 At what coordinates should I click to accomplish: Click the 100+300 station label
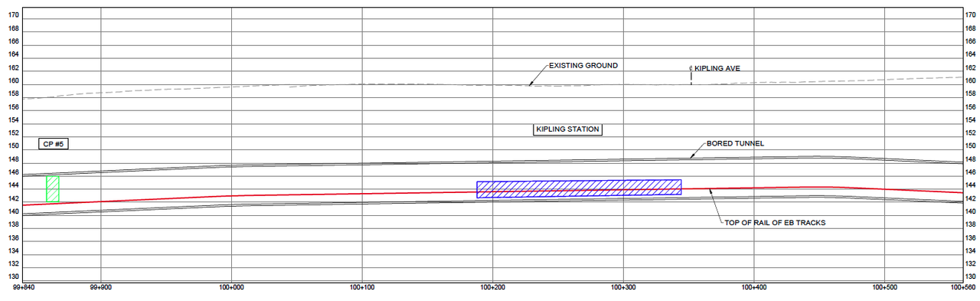[623, 288]
